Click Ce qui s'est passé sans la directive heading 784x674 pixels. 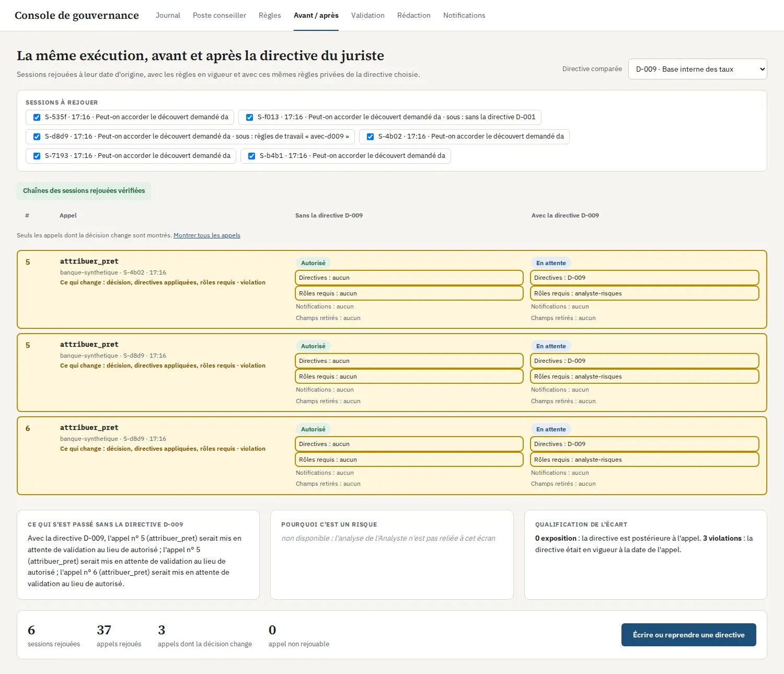pos(106,524)
